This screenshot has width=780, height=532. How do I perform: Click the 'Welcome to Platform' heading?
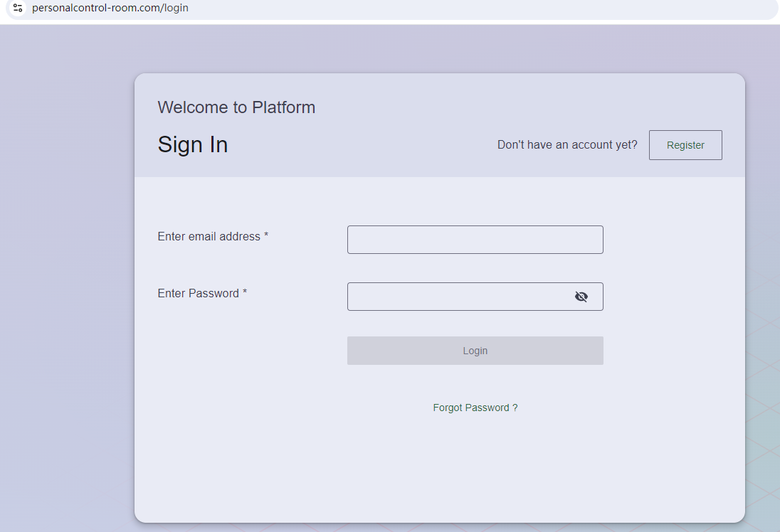point(236,107)
